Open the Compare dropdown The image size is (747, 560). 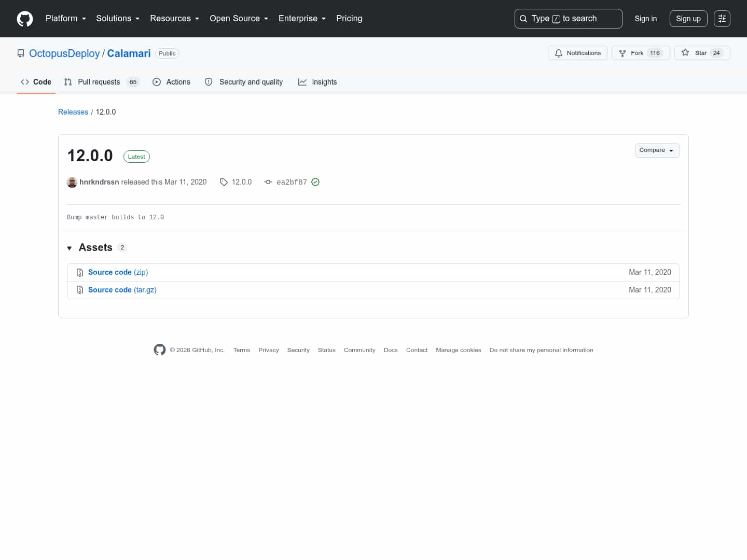click(657, 150)
